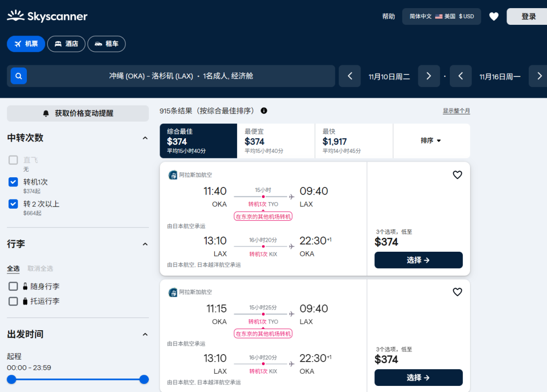
Task: Favorite the 11:15 OKA flight with heart
Action: [457, 292]
